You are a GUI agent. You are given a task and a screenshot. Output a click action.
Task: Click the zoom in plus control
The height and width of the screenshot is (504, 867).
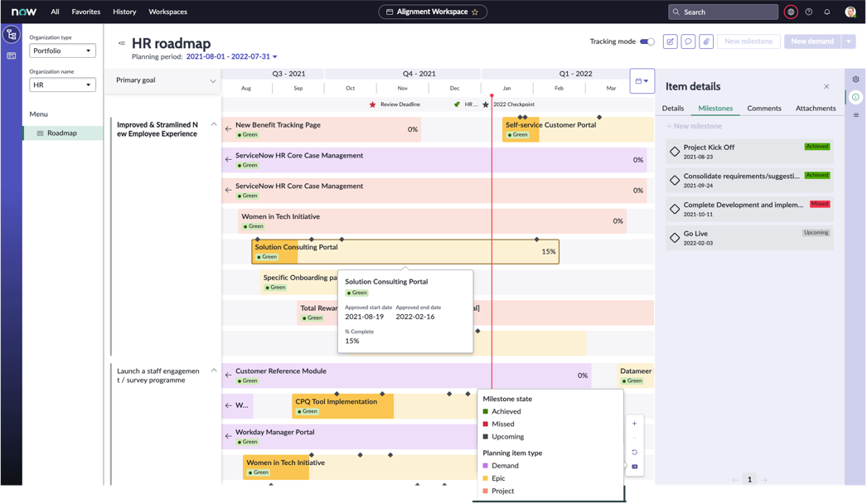coord(634,424)
